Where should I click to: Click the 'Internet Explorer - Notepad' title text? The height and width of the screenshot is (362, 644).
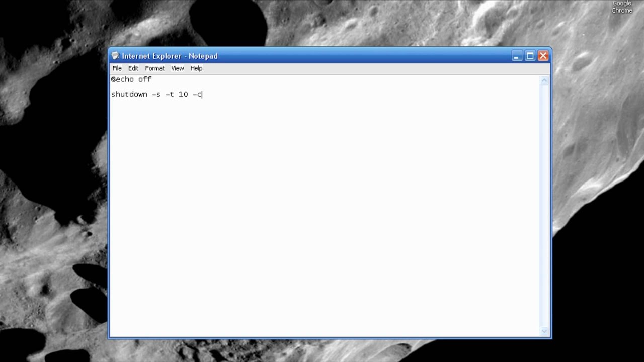pyautogui.click(x=170, y=56)
